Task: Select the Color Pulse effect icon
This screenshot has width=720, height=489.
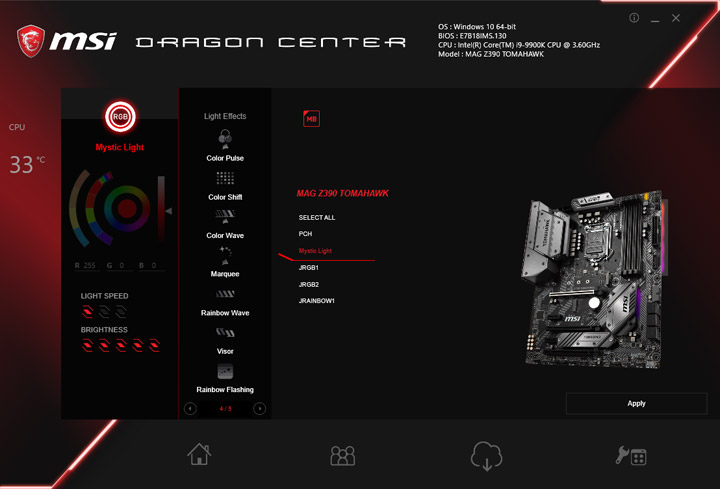Action: (225, 139)
